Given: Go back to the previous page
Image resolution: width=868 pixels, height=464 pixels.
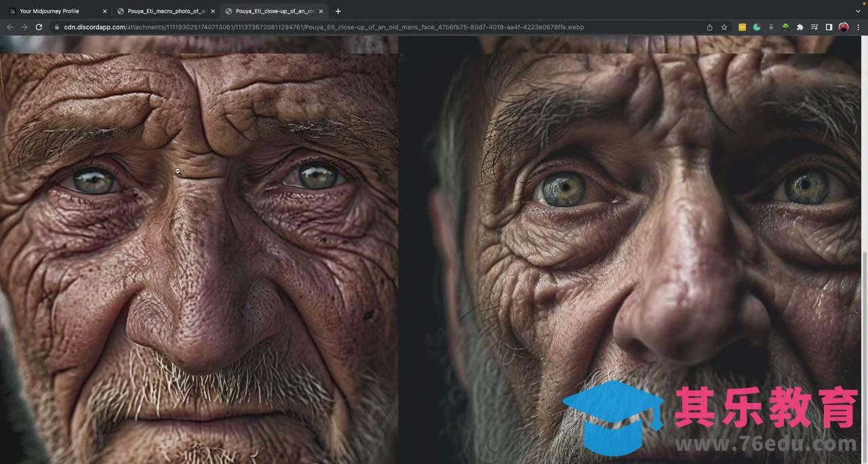Looking at the screenshot, I should (9, 27).
